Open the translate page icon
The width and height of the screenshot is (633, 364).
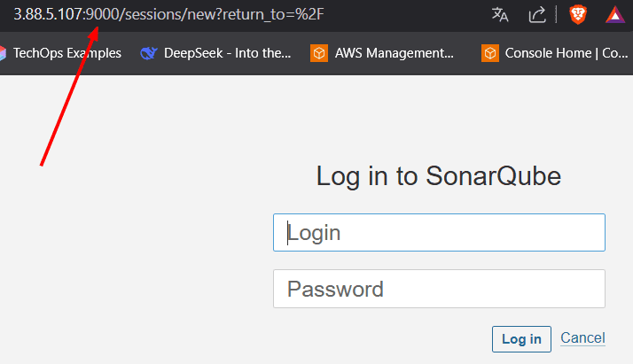point(500,14)
